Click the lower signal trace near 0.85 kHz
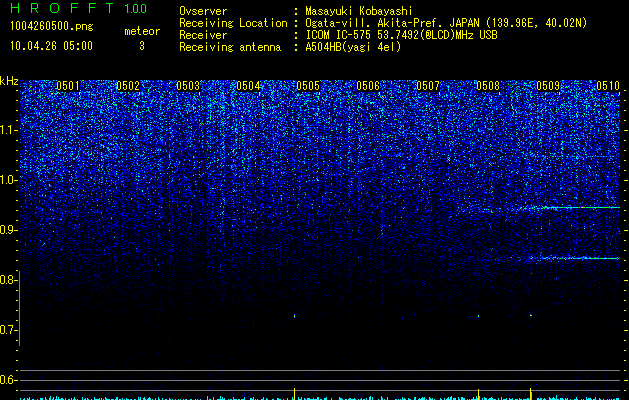 click(574, 258)
